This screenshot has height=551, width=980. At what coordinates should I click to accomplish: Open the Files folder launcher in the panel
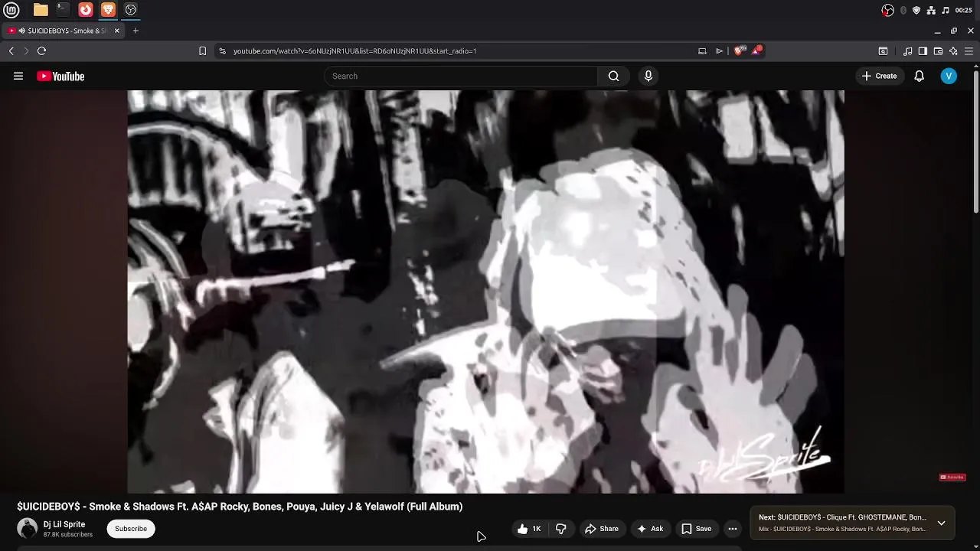coord(41,10)
